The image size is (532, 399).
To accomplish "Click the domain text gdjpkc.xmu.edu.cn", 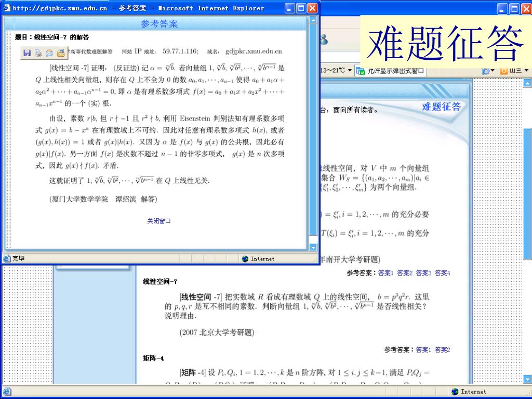I will 254,51.
